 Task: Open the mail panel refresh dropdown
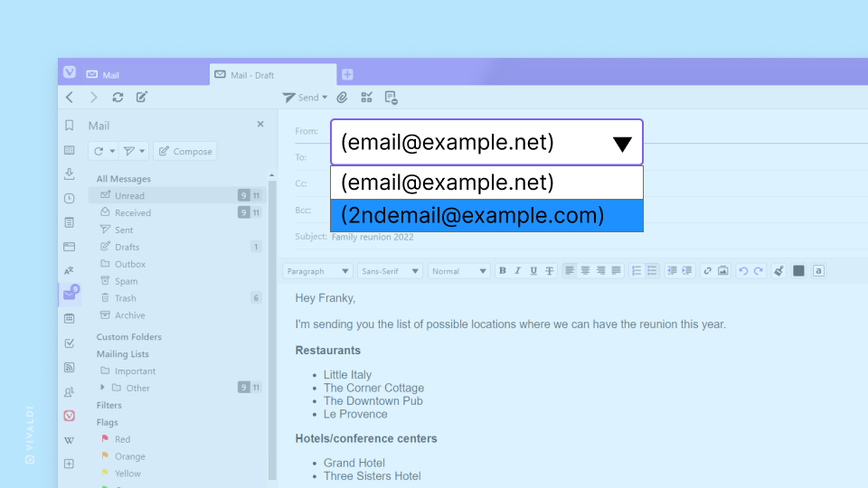[x=112, y=151]
